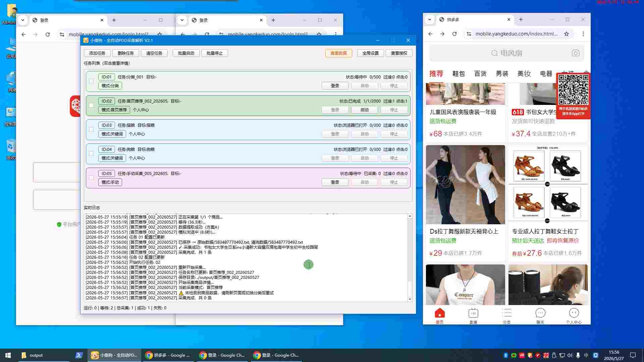This screenshot has width=644, height=362.
Task: Switch to 电器 category tab
Action: tap(546, 74)
